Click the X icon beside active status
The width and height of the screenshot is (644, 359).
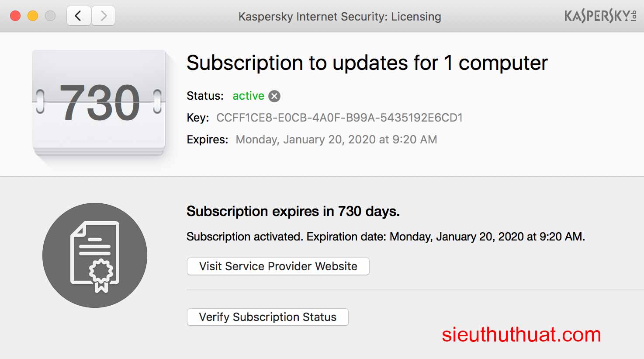[x=274, y=96]
